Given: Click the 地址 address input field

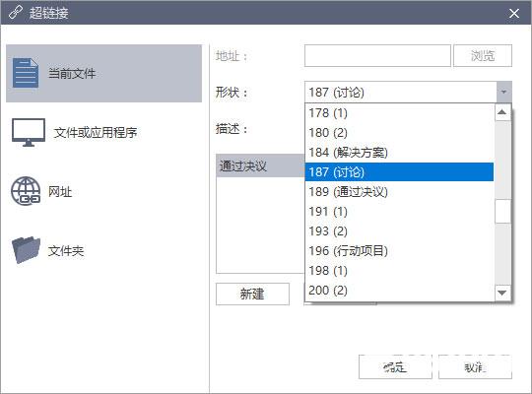Looking at the screenshot, I should click(x=377, y=56).
